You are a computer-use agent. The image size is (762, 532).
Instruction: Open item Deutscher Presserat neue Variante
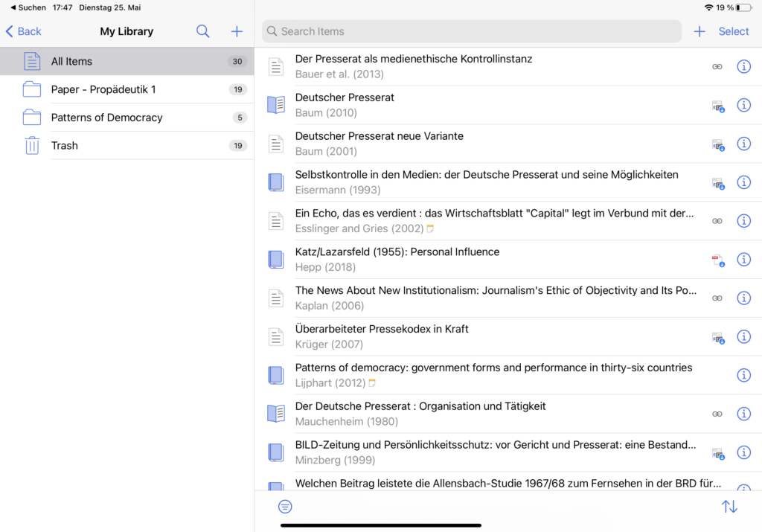(508, 144)
